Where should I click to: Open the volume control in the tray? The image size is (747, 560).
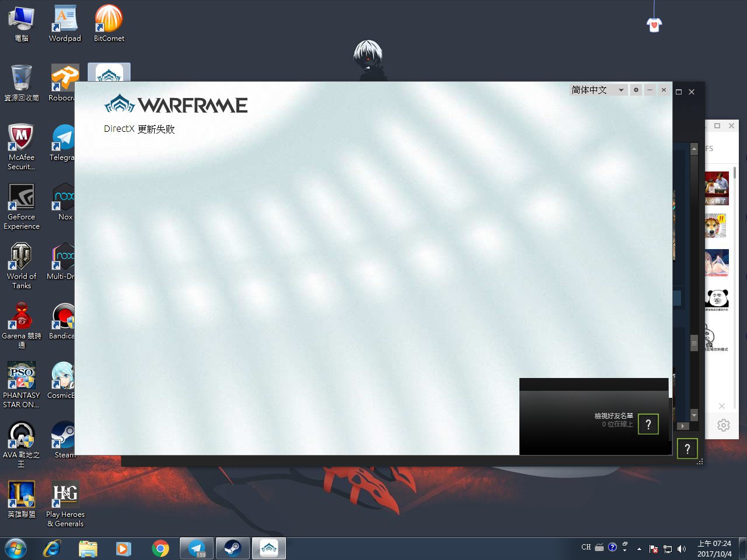point(681,548)
